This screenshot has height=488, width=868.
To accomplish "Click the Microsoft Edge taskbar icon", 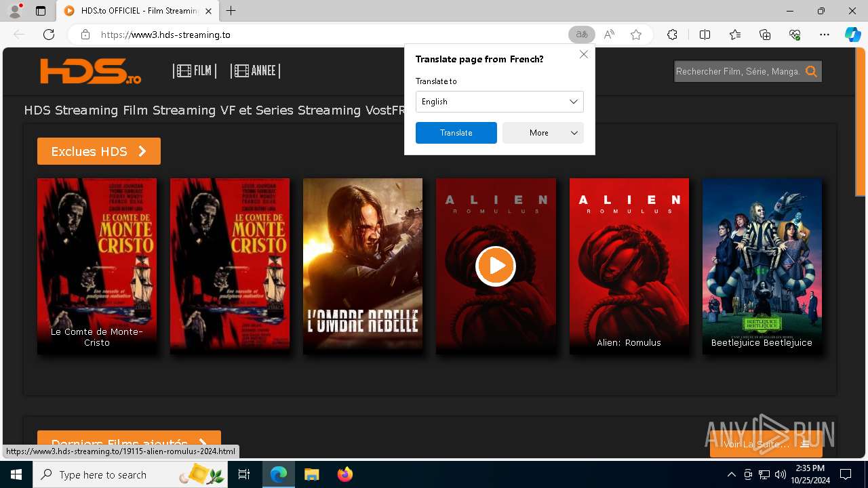I will click(x=279, y=474).
